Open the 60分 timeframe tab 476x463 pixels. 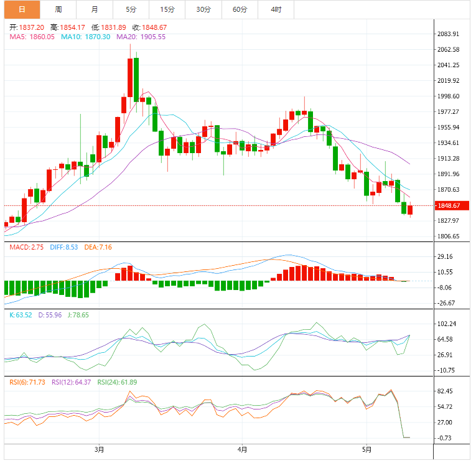coord(240,9)
